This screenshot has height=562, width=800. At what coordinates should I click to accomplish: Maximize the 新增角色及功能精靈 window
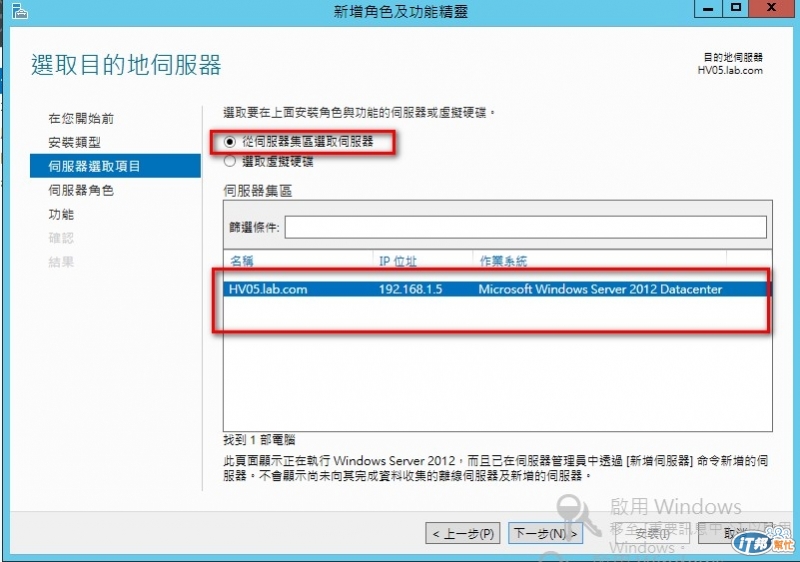[x=736, y=8]
